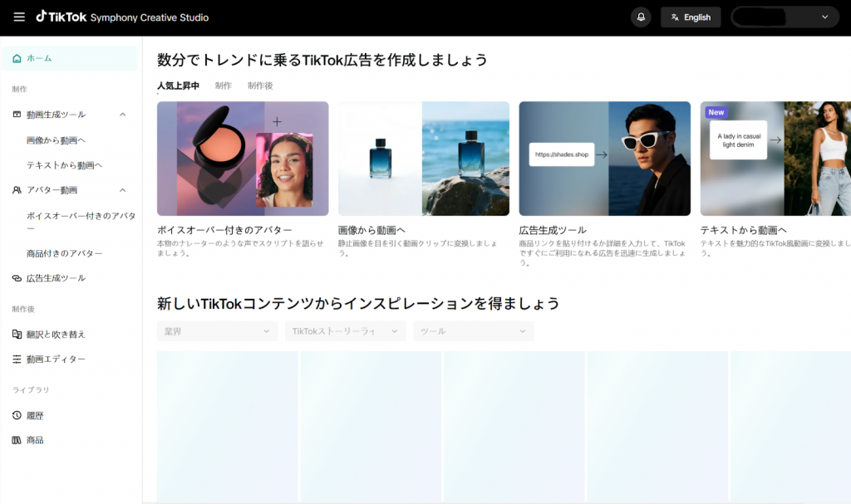
Task: Expand the account dropdown in header
Action: [824, 17]
